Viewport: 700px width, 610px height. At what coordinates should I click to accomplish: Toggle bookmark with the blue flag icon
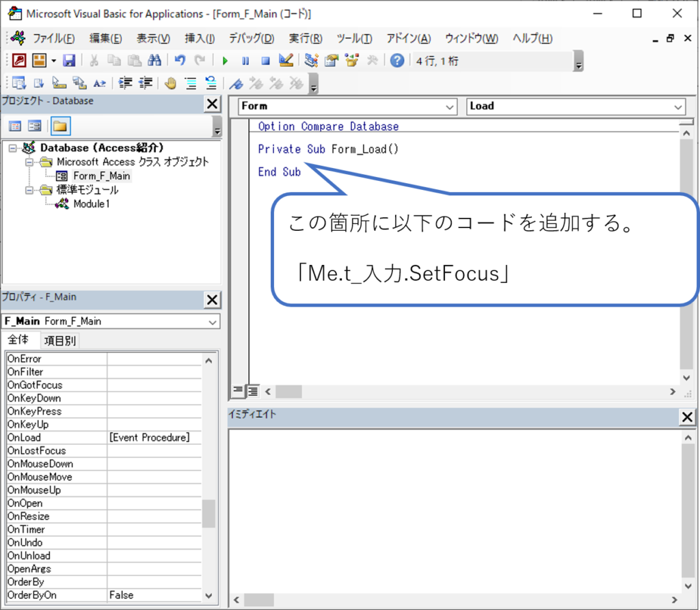[236, 83]
